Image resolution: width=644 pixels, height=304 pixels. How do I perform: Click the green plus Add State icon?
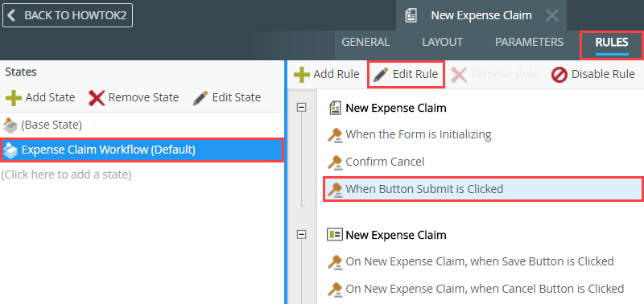[14, 97]
